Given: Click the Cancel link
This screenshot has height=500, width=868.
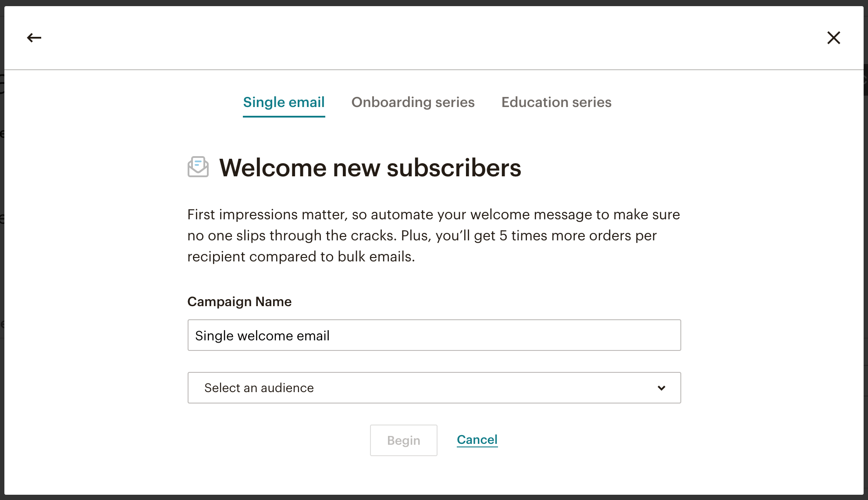Looking at the screenshot, I should (477, 439).
